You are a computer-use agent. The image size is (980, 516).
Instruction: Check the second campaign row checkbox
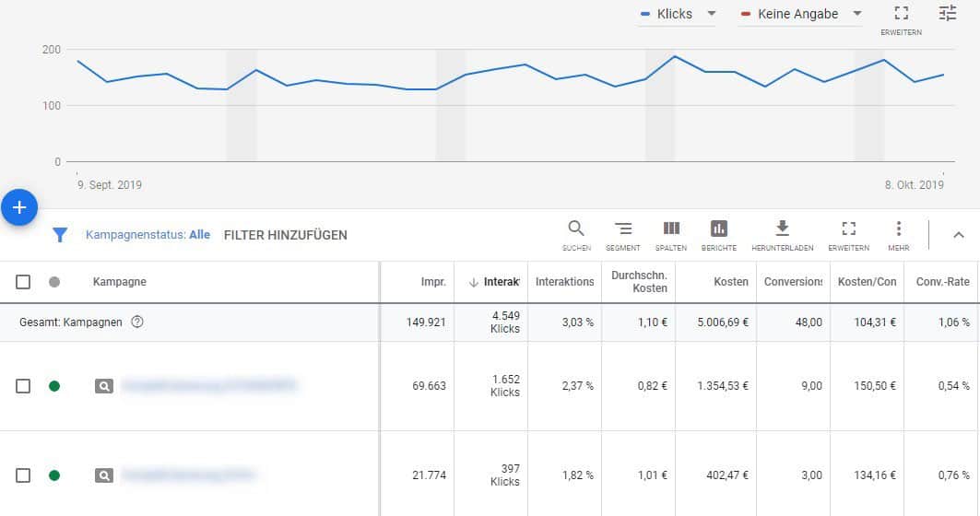(23, 475)
